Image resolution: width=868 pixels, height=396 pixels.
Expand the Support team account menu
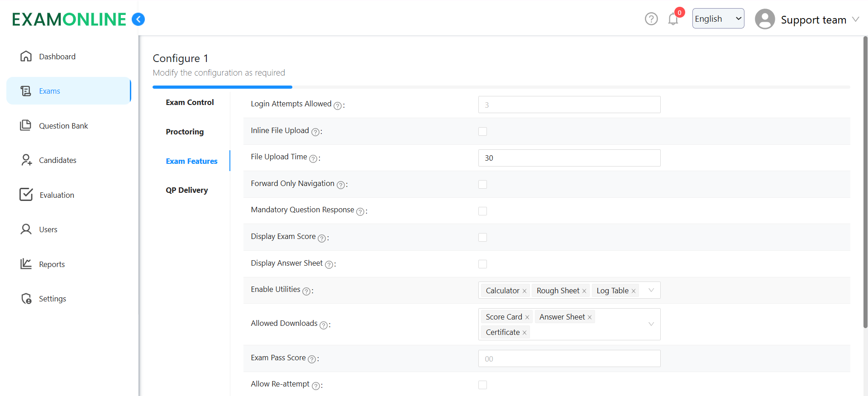pyautogui.click(x=855, y=19)
